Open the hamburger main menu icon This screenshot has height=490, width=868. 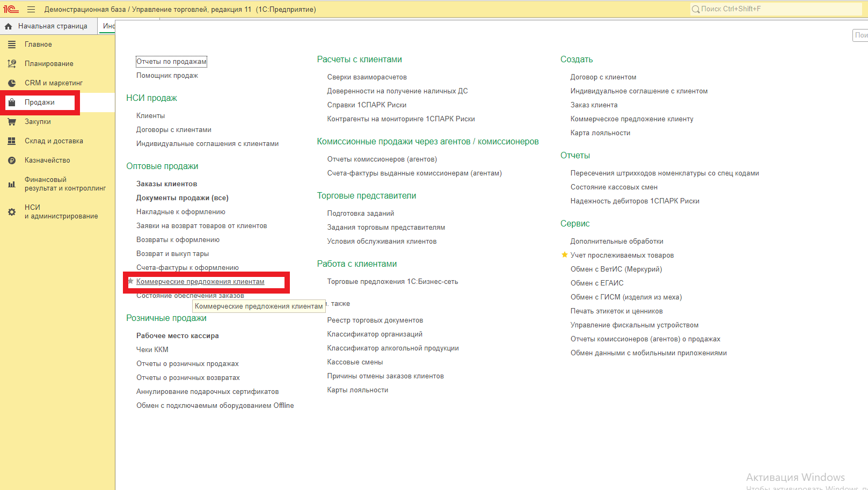point(31,9)
